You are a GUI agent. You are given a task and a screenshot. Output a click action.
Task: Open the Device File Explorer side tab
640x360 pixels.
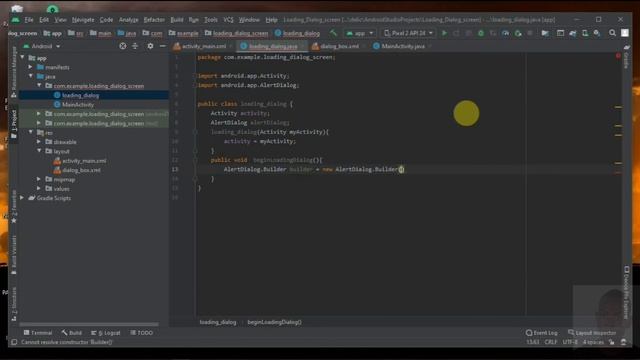627,292
